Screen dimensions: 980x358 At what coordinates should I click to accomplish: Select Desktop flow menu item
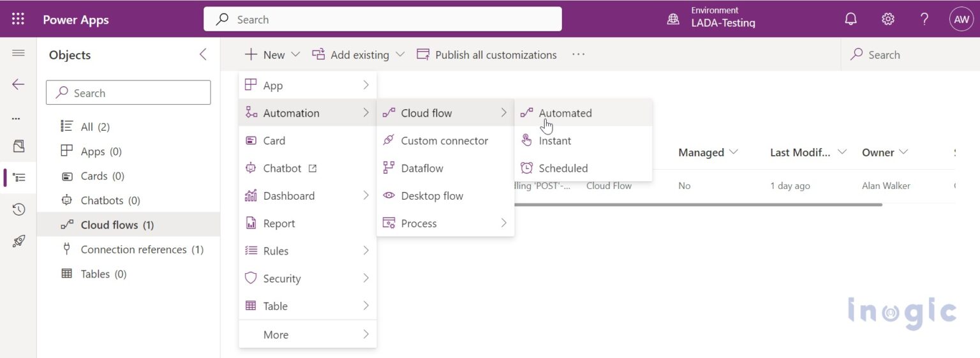point(432,196)
